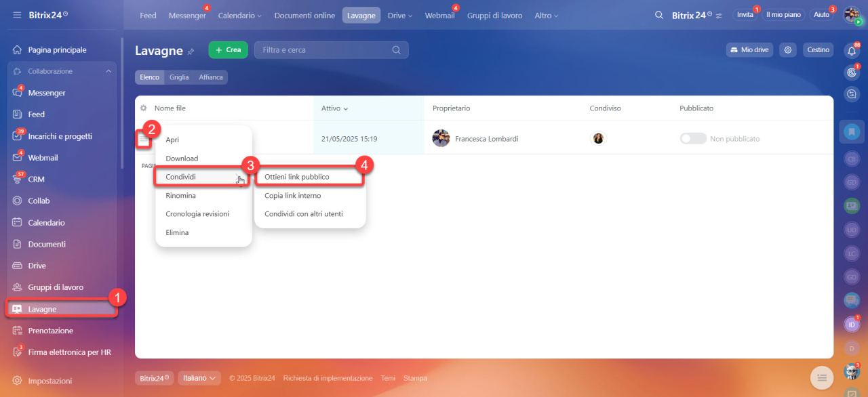The height and width of the screenshot is (397, 868).
Task: Open Gruppi di lavoro in top navigation
Action: point(495,16)
